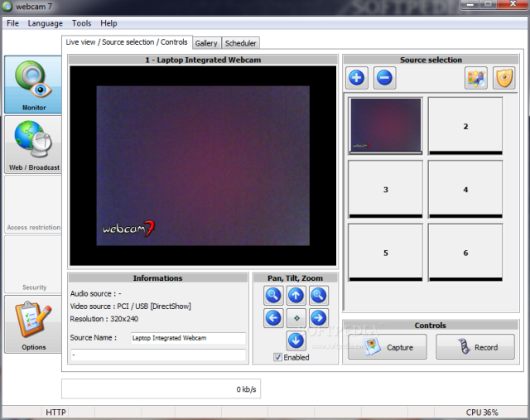The image size is (530, 420).
Task: Open the File menu
Action: (13, 23)
